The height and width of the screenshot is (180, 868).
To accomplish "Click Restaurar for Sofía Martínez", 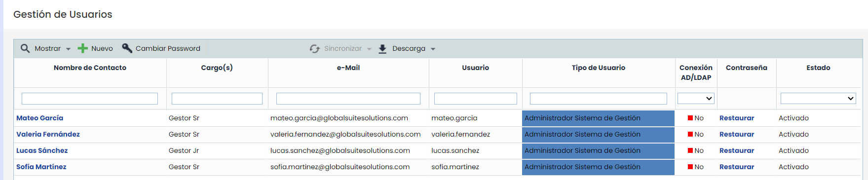I will [737, 167].
